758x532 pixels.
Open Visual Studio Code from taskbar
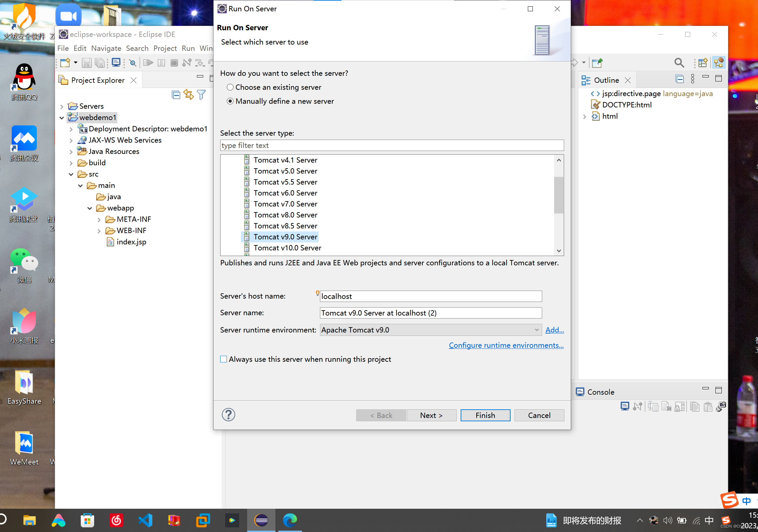pyautogui.click(x=145, y=520)
